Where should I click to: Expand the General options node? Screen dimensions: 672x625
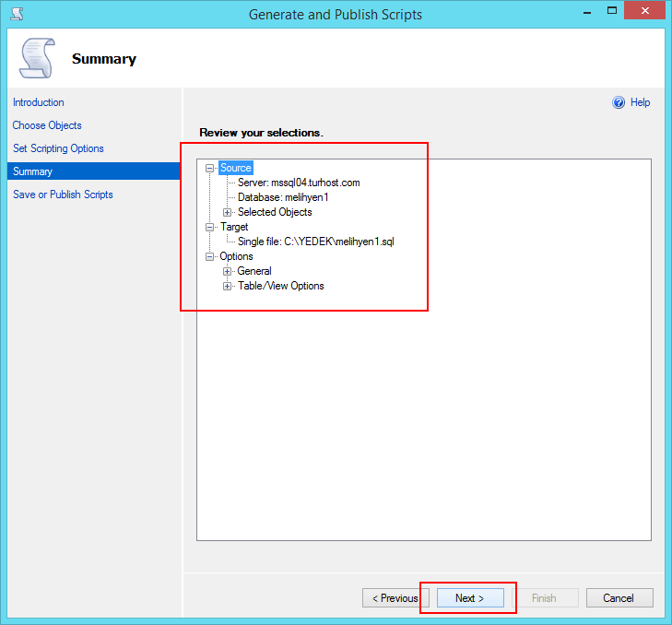pos(227,271)
